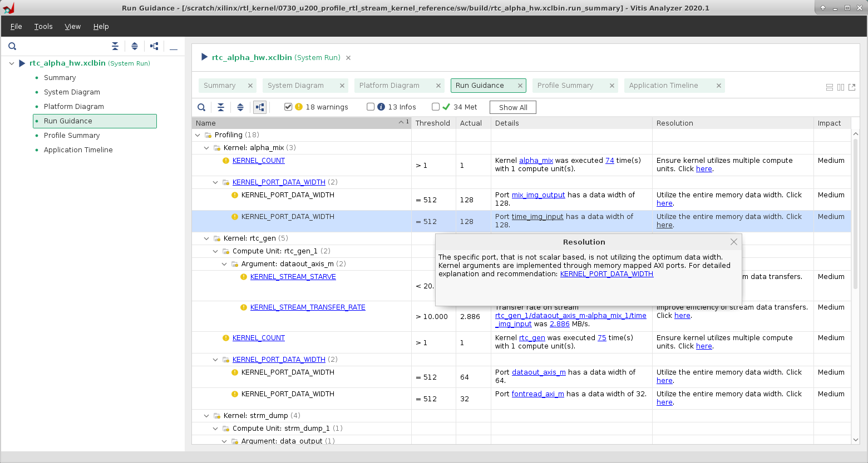The width and height of the screenshot is (868, 463).
Task: Collapse all items in left sidebar
Action: (115, 47)
